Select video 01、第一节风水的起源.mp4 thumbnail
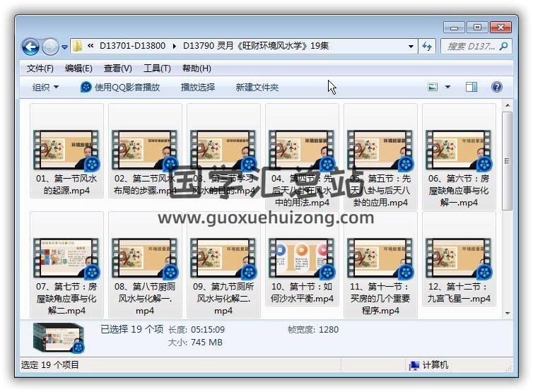533x392 pixels. pyautogui.click(x=66, y=150)
